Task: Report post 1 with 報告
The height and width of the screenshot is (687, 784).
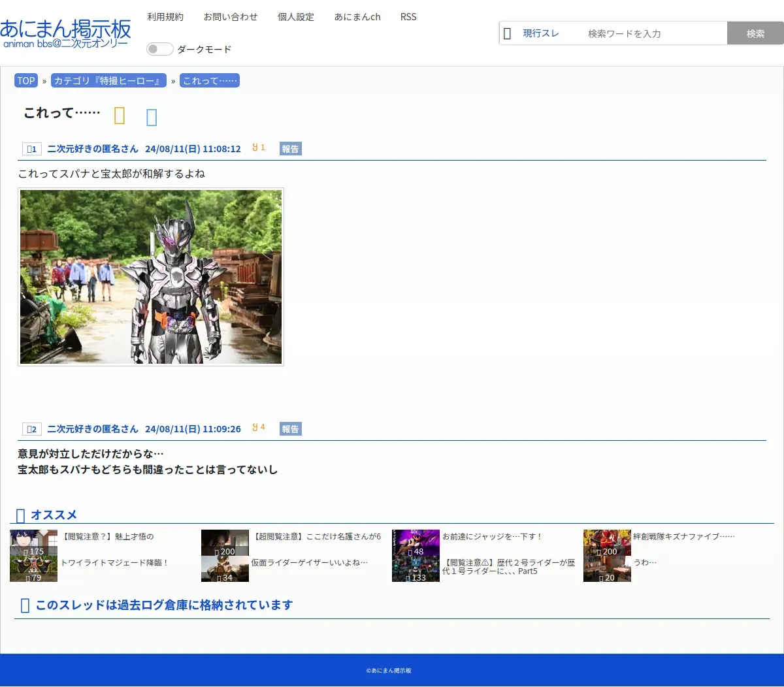Action: pos(291,149)
